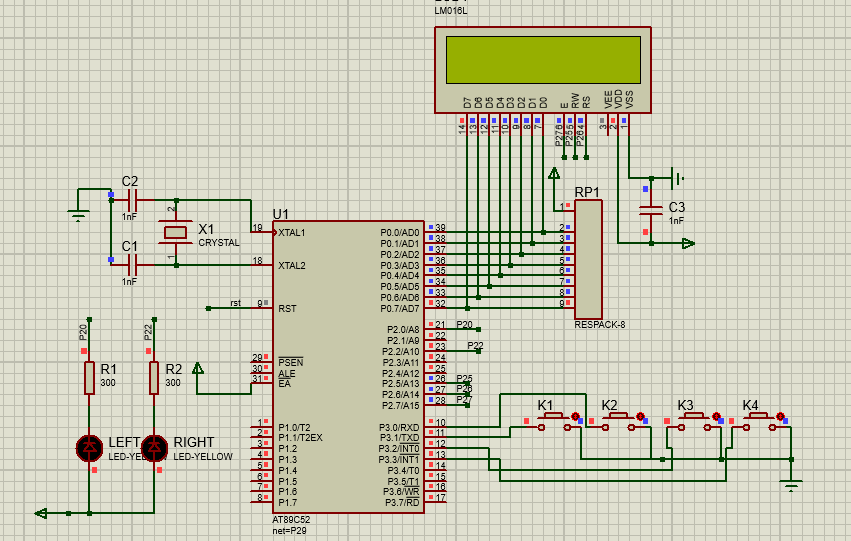
Task: Click the LM016L part label
Action: point(450,11)
